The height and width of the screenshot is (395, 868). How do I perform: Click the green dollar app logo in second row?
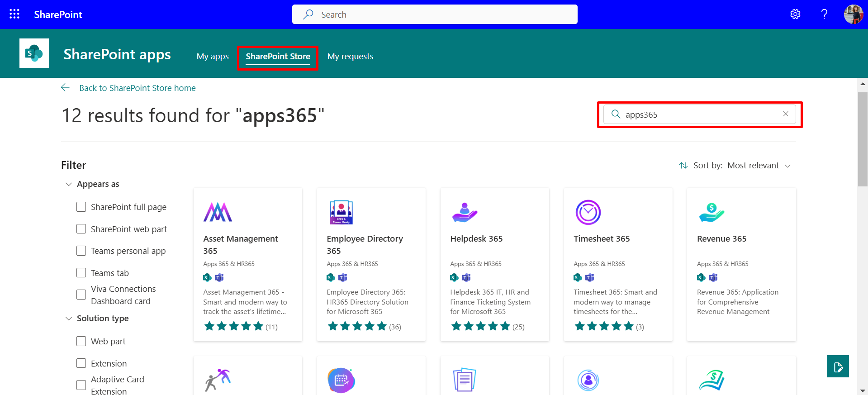711,380
